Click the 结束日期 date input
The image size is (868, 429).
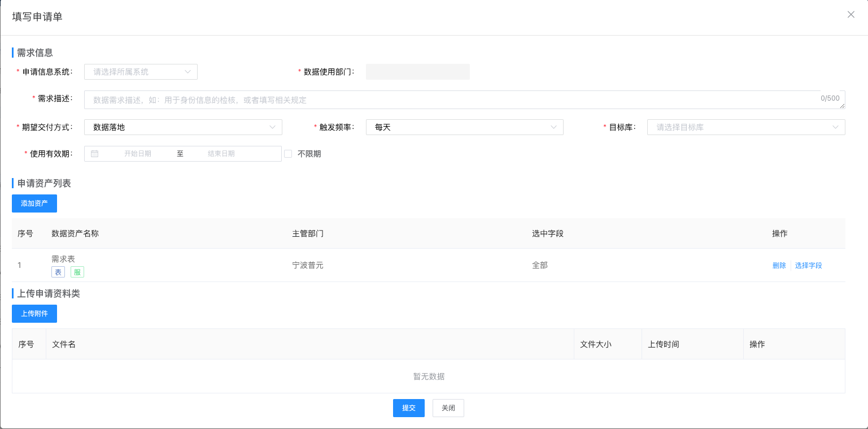[221, 154]
